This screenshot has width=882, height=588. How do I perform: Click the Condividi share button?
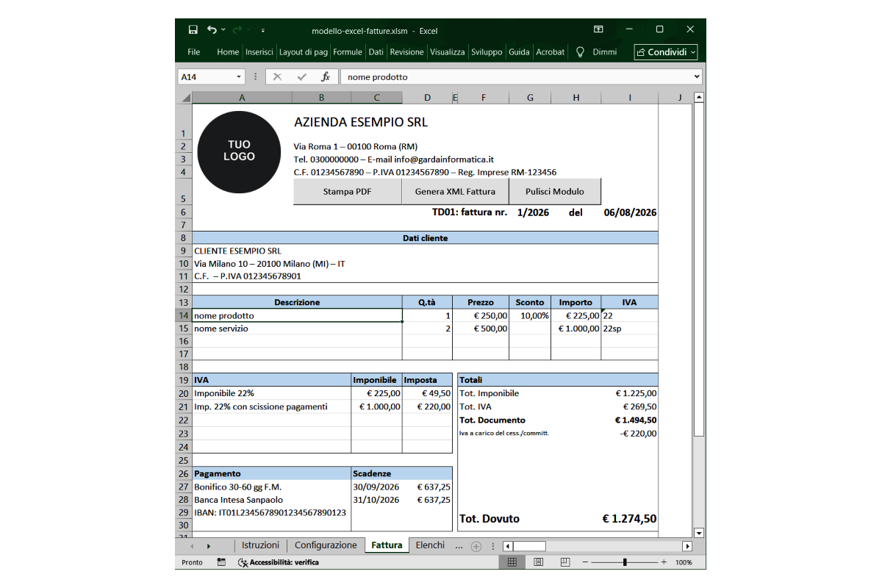pos(666,52)
